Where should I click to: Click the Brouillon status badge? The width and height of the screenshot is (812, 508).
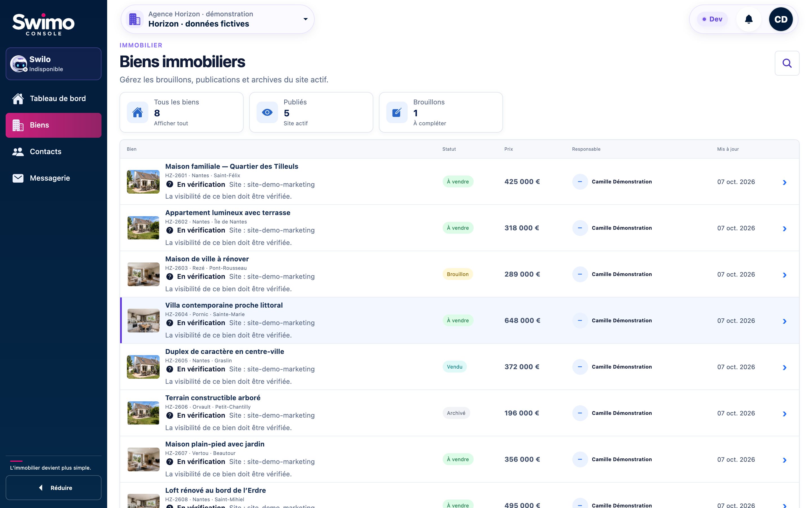click(458, 274)
